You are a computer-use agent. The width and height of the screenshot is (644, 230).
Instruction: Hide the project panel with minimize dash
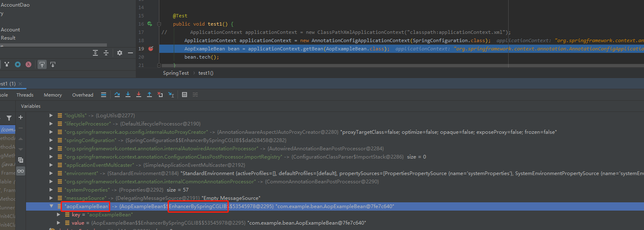pos(130,53)
